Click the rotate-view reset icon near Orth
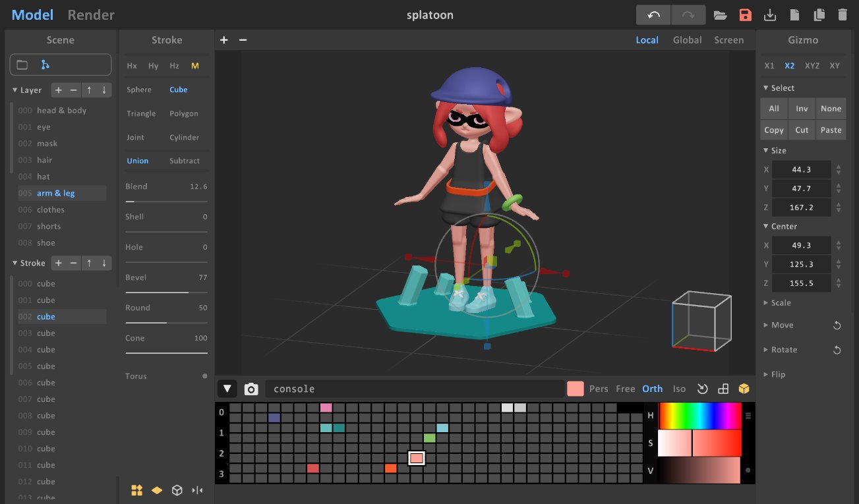This screenshot has width=859, height=504. pyautogui.click(x=701, y=389)
